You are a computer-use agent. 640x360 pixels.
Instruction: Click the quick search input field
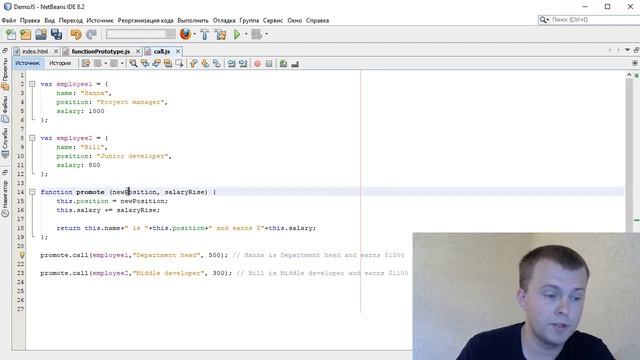pyautogui.click(x=591, y=20)
